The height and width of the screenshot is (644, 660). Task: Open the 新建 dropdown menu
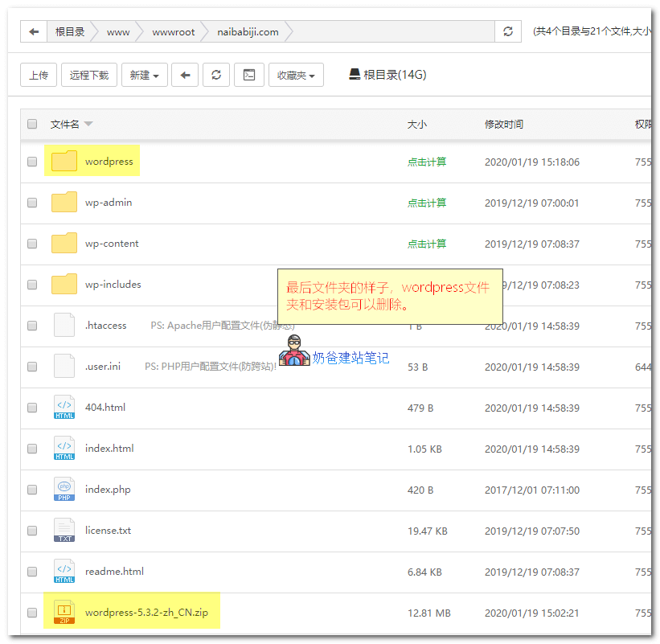(144, 75)
